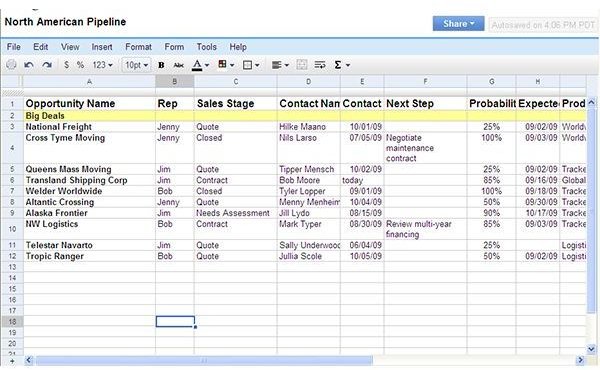600x370 pixels.
Task: Click the horizontal scrollbar left arrow
Action: click(29, 360)
